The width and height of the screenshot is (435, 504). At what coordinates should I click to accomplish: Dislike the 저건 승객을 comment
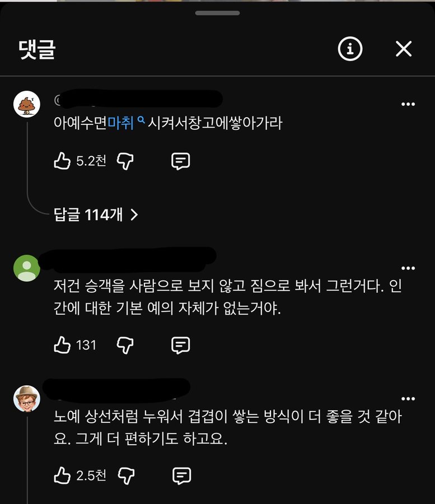pyautogui.click(x=125, y=345)
